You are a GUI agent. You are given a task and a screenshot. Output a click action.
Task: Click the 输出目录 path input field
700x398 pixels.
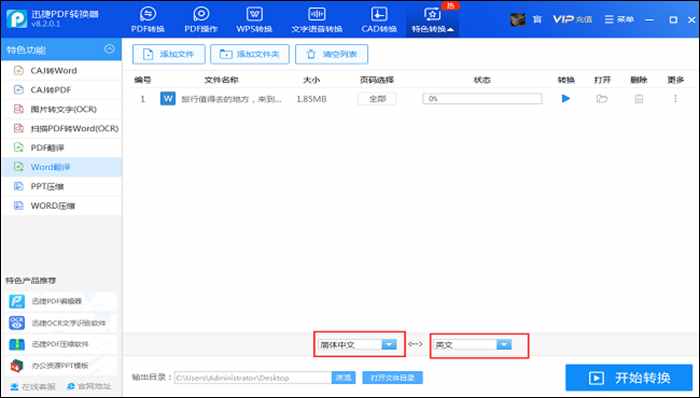(253, 377)
